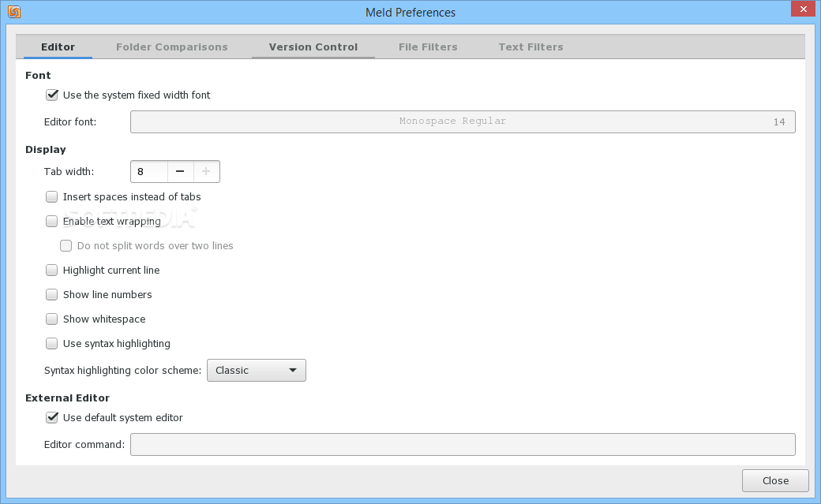
Task: Open the Version Control tab
Action: coord(313,47)
